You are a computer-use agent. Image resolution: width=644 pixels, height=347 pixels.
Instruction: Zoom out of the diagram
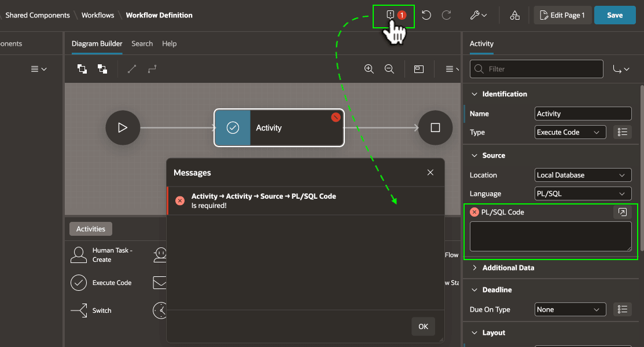pyautogui.click(x=389, y=69)
